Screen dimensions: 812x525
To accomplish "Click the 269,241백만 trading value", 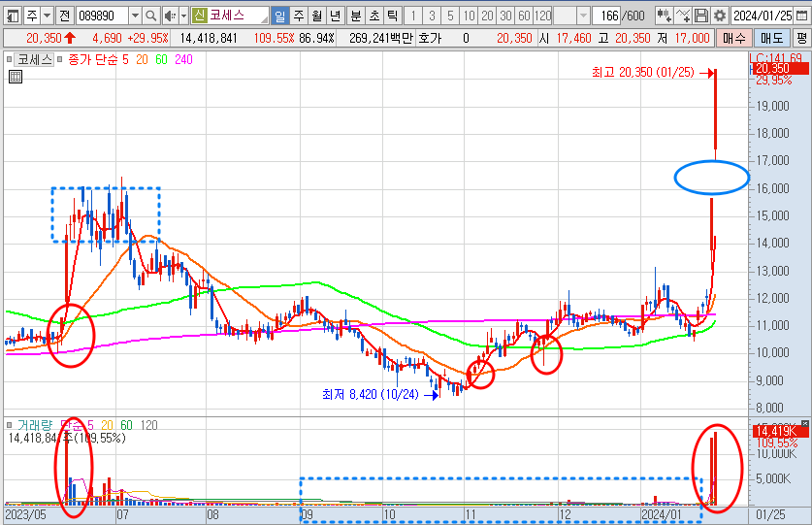I will click(380, 39).
